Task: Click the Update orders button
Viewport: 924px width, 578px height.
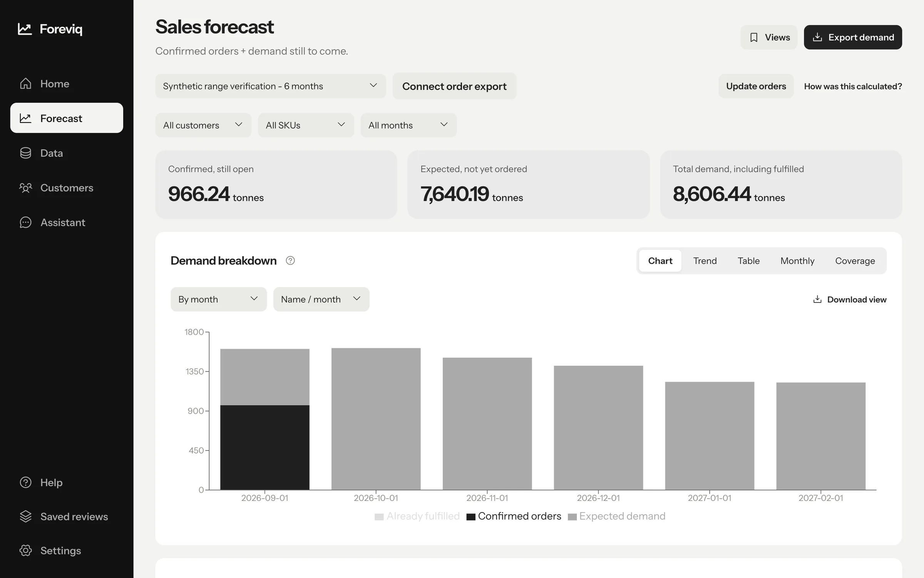Action: click(x=756, y=86)
